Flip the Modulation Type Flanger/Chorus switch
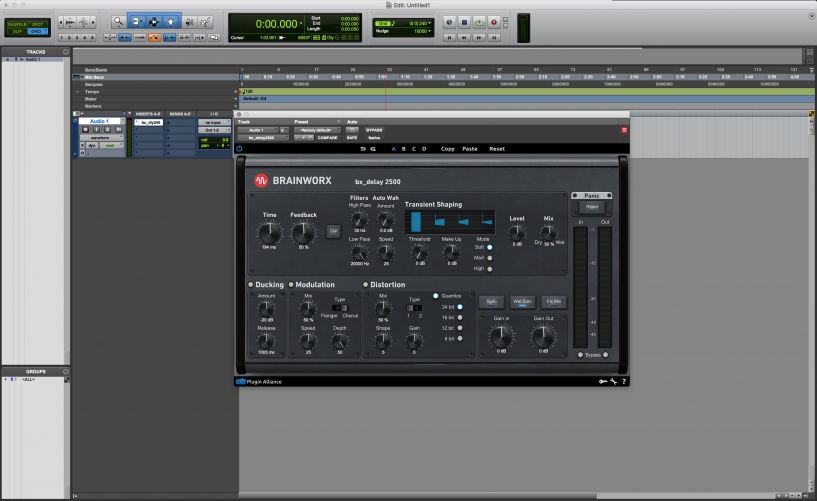The height and width of the screenshot is (501, 817). click(339, 308)
